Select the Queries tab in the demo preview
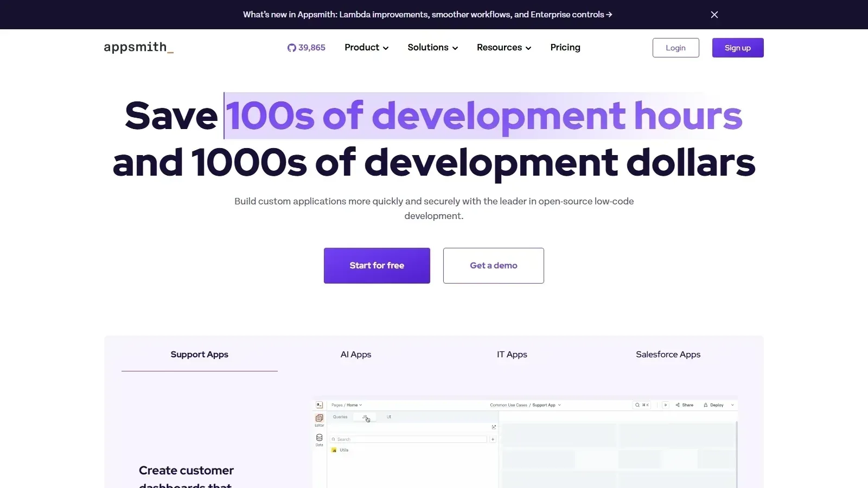868x488 pixels. coord(340,417)
